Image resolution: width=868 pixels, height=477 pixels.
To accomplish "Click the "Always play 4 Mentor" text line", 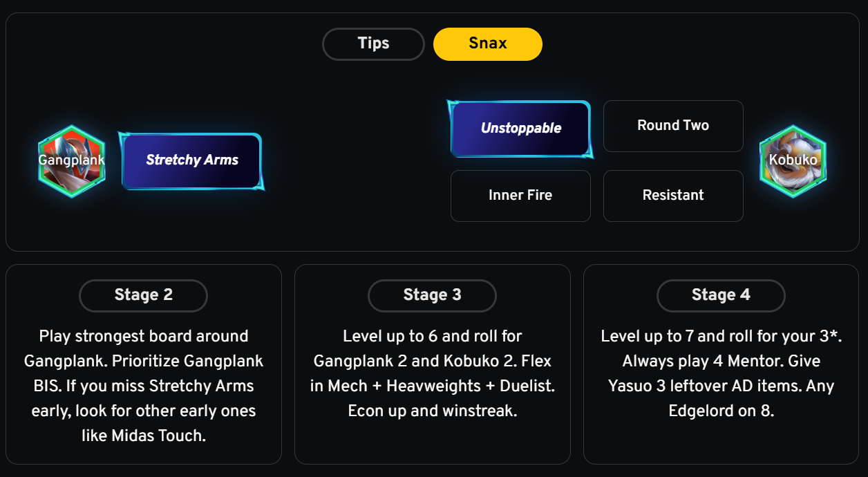I will 721,361.
